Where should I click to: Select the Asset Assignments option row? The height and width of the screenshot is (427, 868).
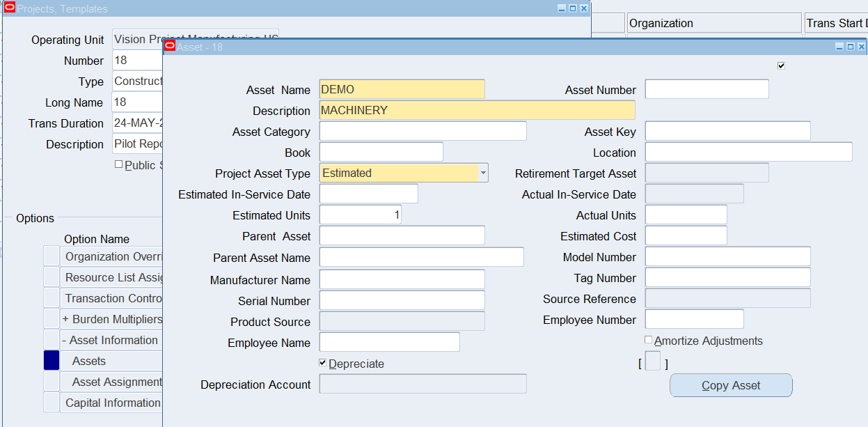point(111,382)
